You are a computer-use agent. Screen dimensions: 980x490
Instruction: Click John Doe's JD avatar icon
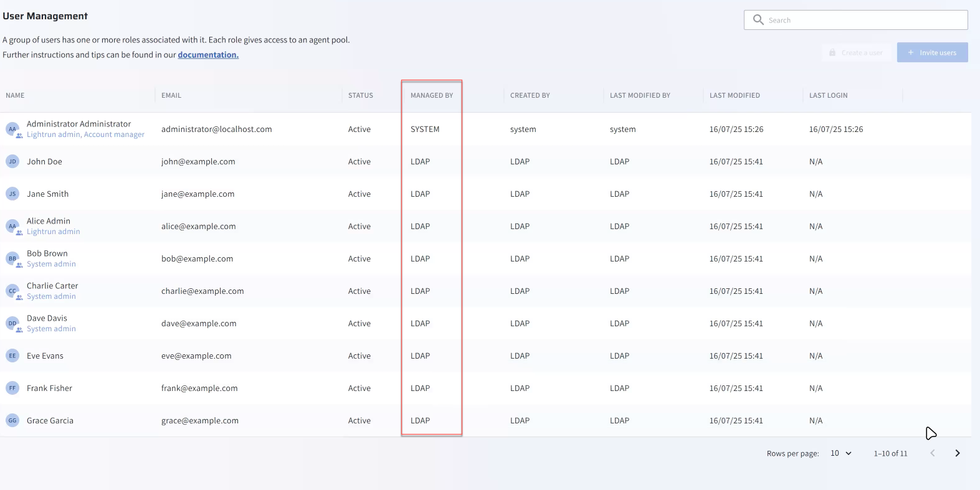click(x=12, y=161)
